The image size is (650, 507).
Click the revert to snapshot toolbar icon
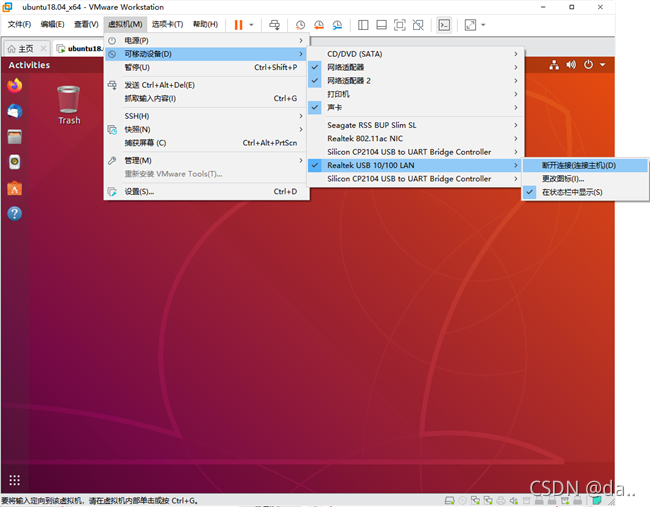[319, 25]
